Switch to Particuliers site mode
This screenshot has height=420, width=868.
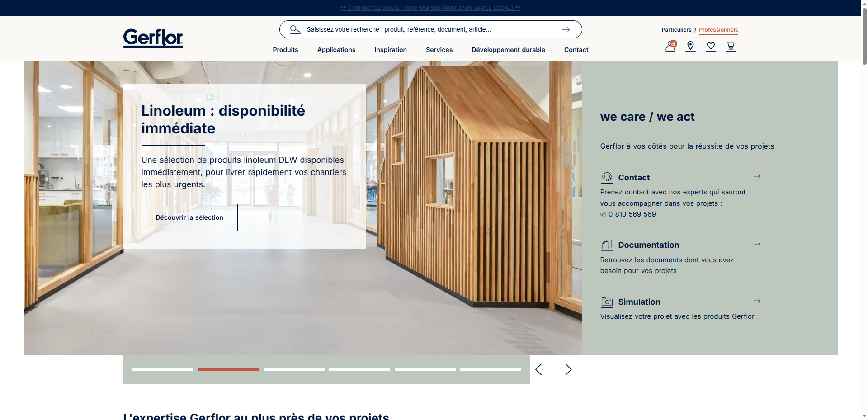click(x=676, y=30)
